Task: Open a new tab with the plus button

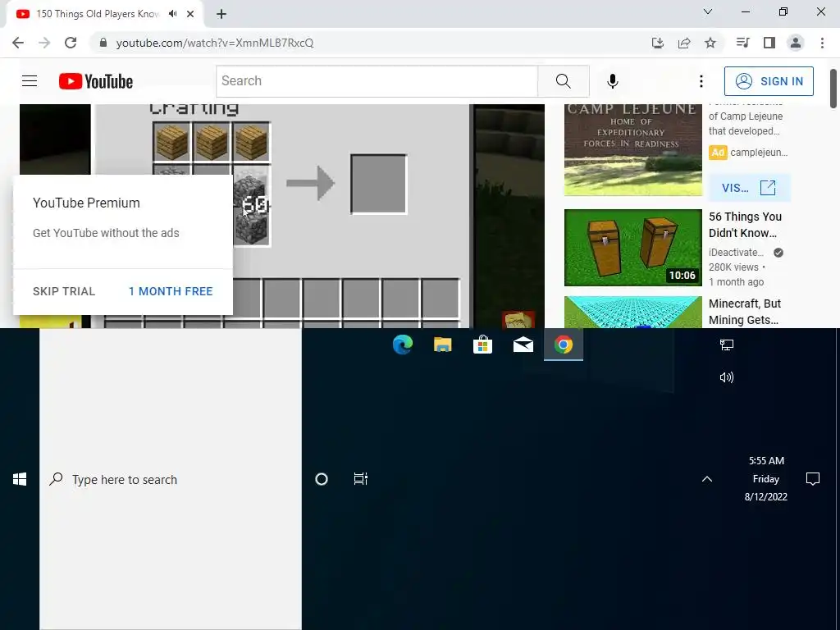Action: click(x=221, y=15)
